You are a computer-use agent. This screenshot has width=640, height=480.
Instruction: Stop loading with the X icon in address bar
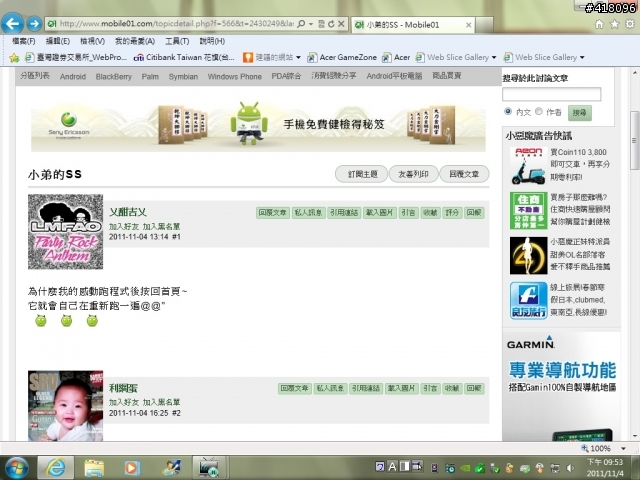coord(341,24)
